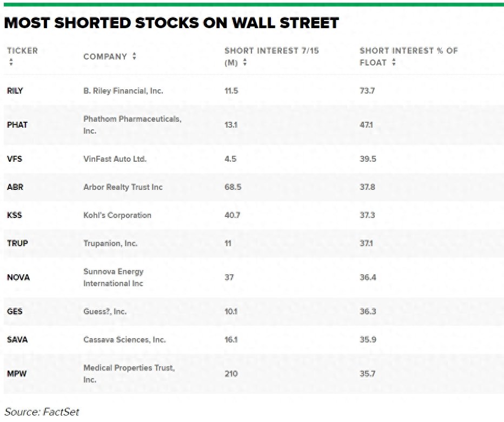Sort by Short Interest 7/15 arrows
The height and width of the screenshot is (422, 504).
[x=245, y=62]
